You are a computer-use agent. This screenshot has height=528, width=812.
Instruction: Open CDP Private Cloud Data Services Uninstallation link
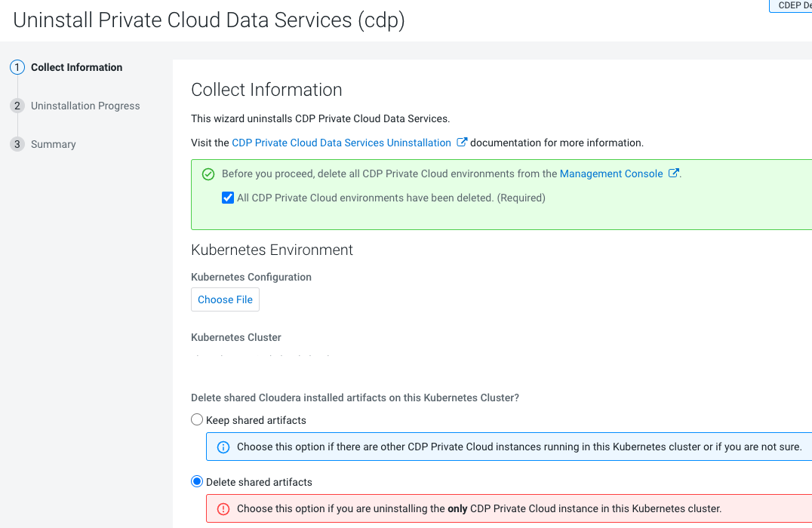coord(341,143)
